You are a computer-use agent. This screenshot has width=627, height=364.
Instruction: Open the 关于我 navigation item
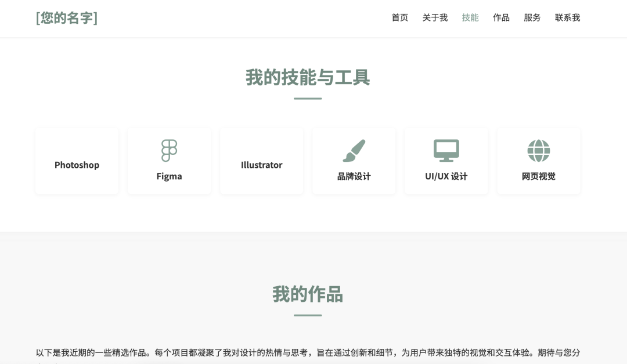click(x=435, y=18)
